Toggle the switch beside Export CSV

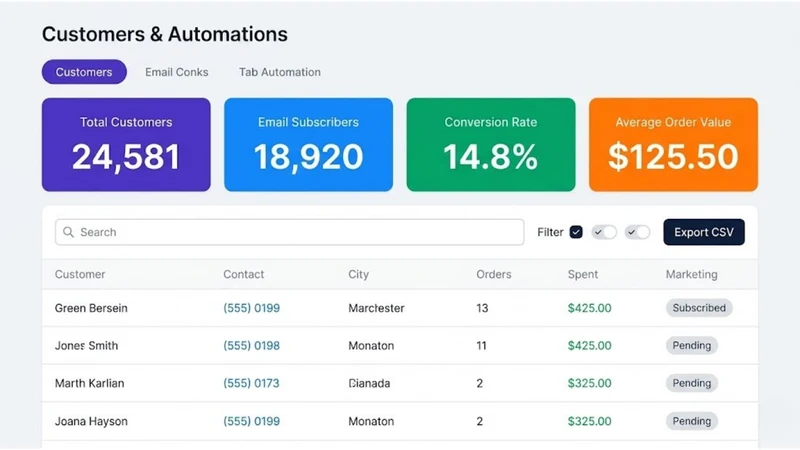point(638,232)
